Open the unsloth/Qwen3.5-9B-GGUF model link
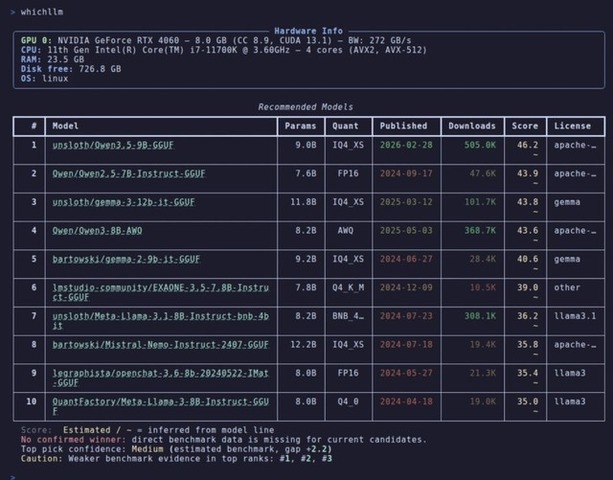This screenshot has width=613, height=480. pos(113,145)
